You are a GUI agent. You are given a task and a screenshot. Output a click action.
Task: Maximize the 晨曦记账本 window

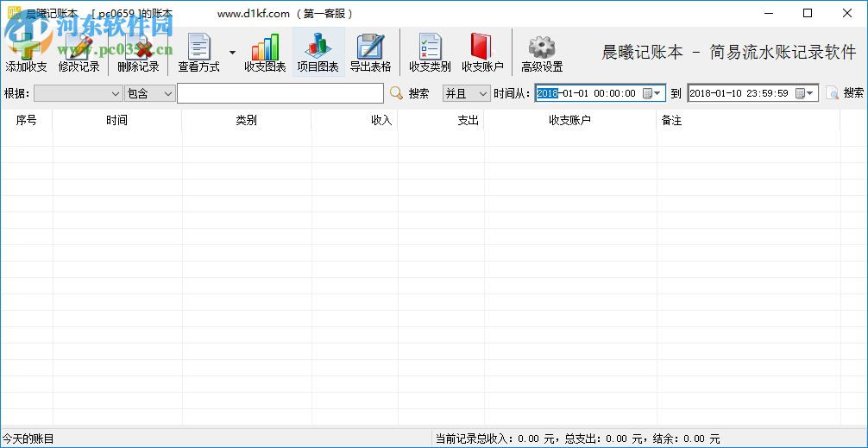(x=808, y=13)
